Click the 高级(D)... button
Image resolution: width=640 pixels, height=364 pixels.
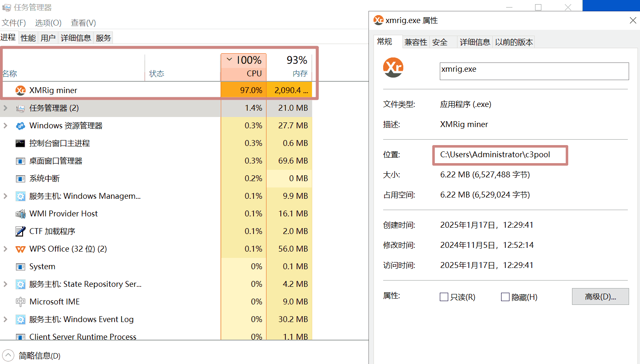pyautogui.click(x=600, y=296)
